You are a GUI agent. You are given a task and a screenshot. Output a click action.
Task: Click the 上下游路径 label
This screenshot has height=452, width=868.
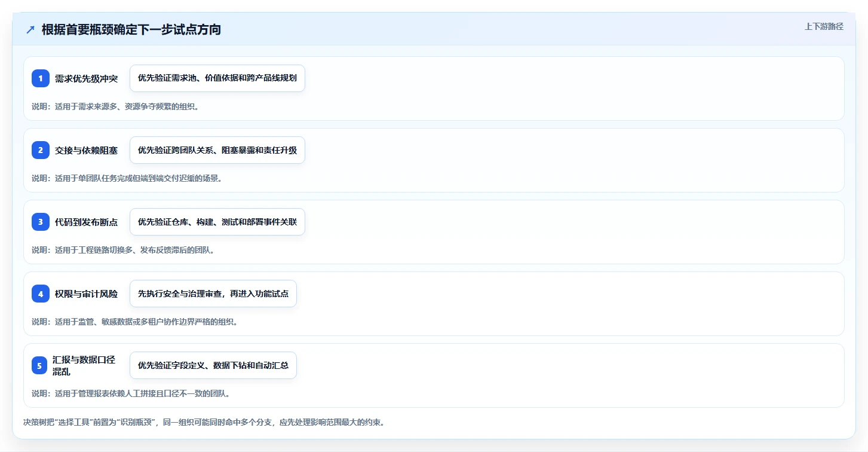(824, 26)
